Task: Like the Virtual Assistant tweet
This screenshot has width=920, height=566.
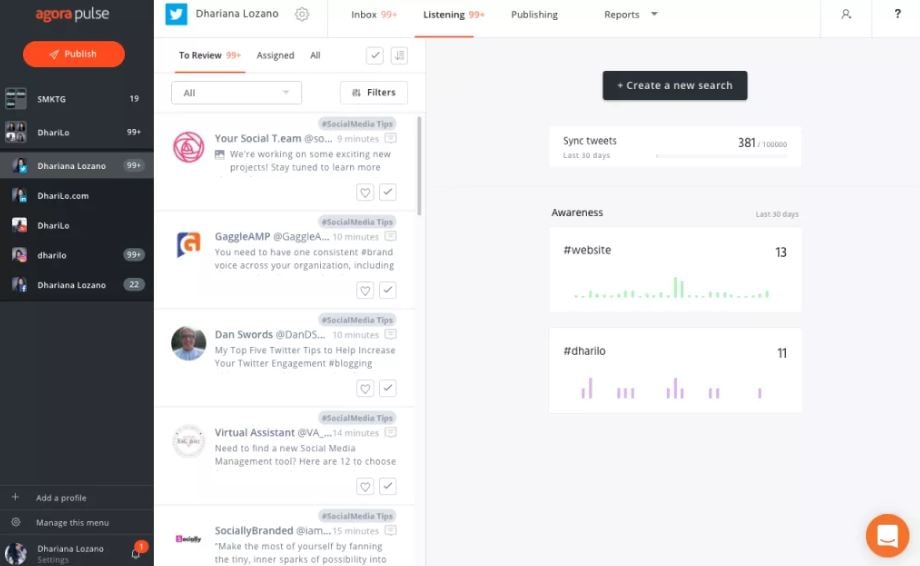Action: click(365, 486)
